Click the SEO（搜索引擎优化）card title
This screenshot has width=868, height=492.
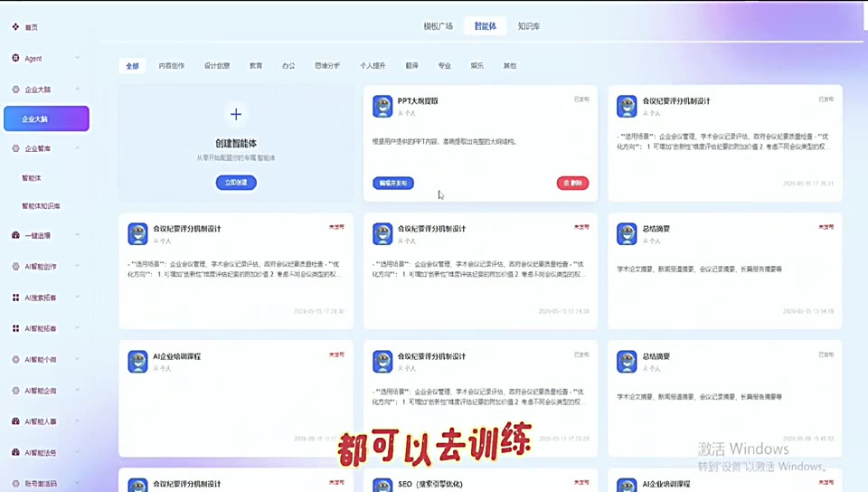tap(430, 484)
